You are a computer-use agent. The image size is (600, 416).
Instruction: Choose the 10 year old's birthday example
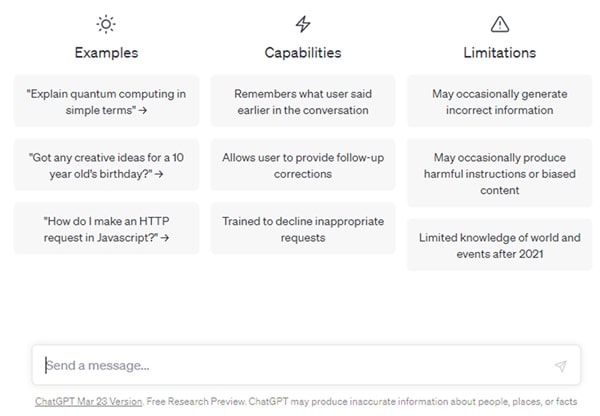(106, 165)
